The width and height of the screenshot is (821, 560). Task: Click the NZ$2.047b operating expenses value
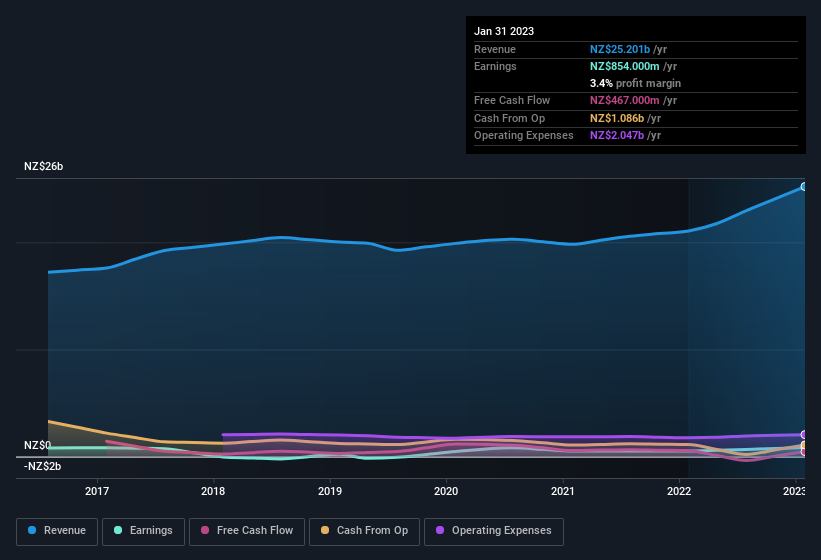(x=617, y=136)
